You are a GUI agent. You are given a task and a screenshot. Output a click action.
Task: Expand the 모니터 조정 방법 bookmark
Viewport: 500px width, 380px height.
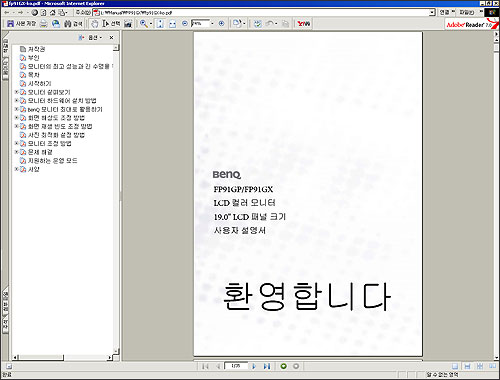[16, 143]
